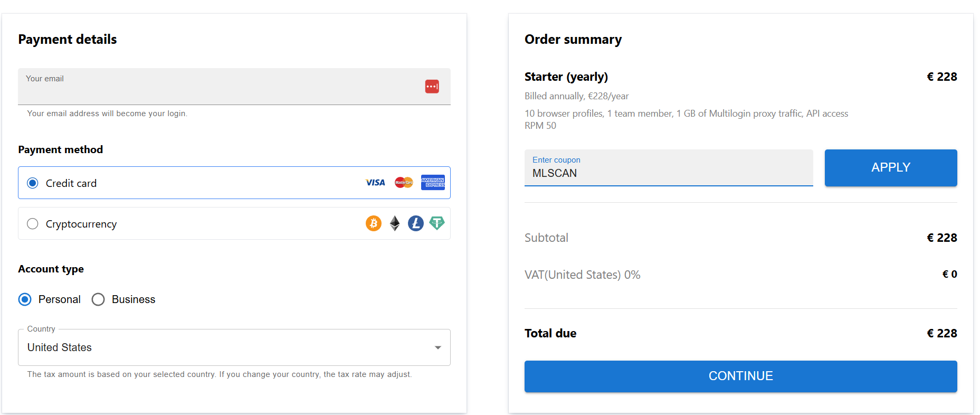The width and height of the screenshot is (980, 415).
Task: Click the American Express logo
Action: 433,183
